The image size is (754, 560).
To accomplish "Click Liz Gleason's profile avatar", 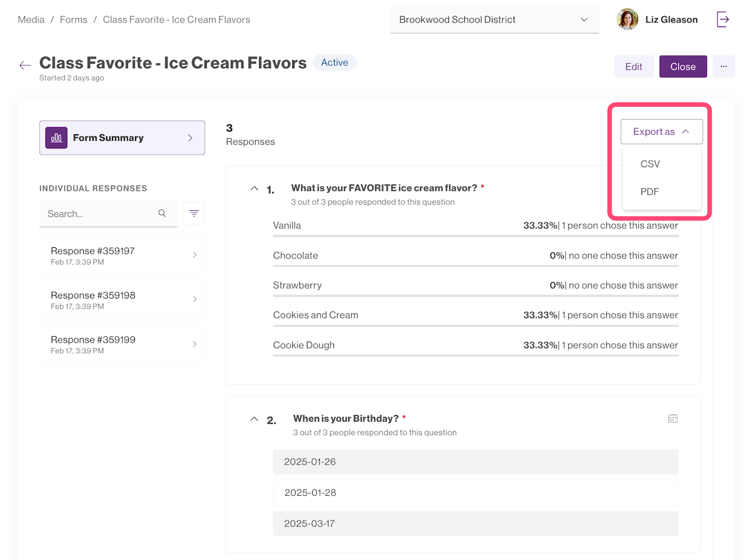I will [627, 19].
